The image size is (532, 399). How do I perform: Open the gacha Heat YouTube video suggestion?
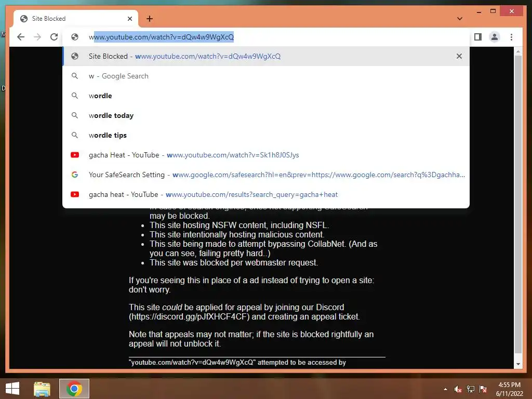pos(266,155)
